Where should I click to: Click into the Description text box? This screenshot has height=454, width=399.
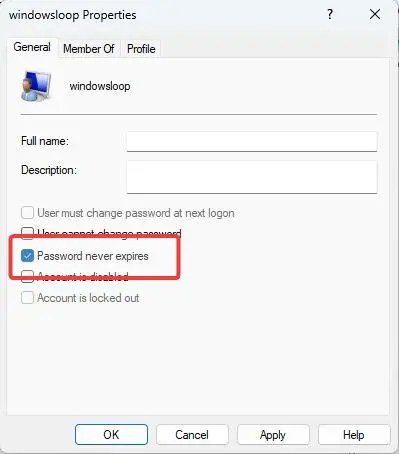(252, 177)
